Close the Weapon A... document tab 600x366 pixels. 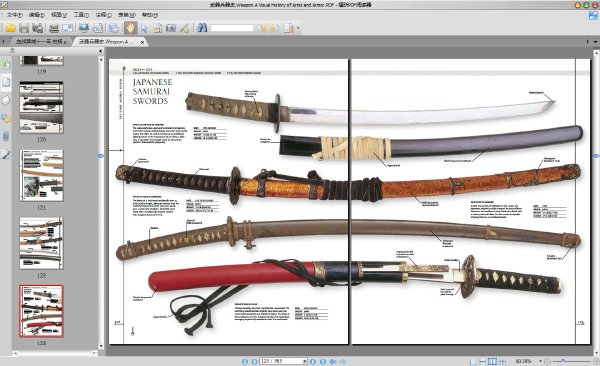pos(142,42)
